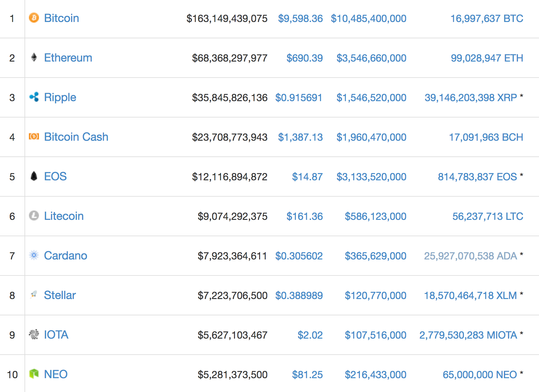
Task: Open the Ripple name link
Action: (x=60, y=98)
